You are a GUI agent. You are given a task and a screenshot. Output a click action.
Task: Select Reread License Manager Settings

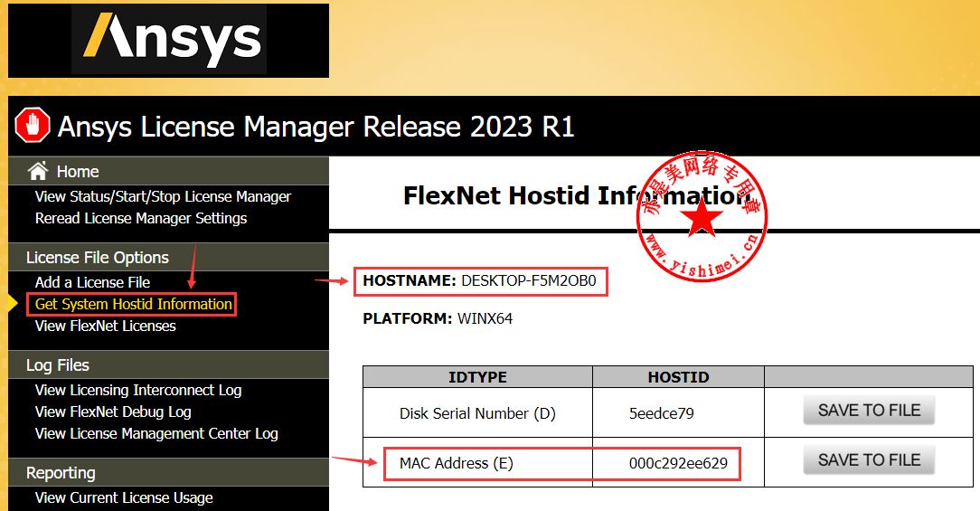[141, 218]
